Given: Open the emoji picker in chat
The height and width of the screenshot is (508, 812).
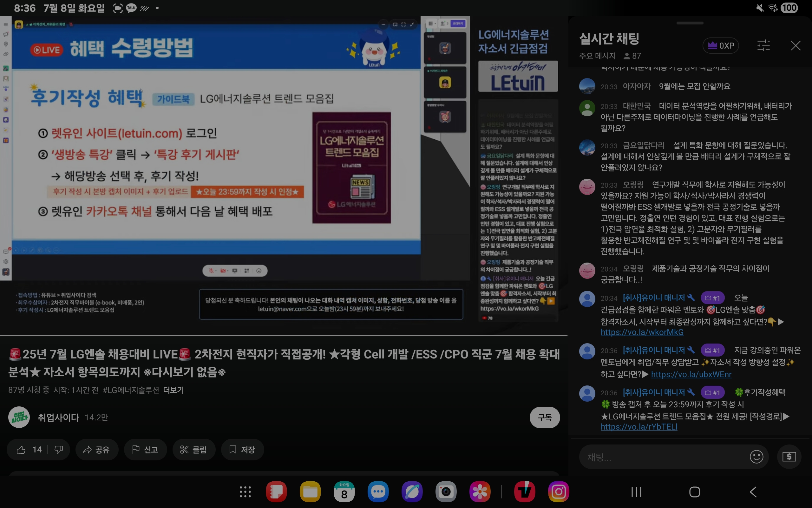Looking at the screenshot, I should 756,457.
